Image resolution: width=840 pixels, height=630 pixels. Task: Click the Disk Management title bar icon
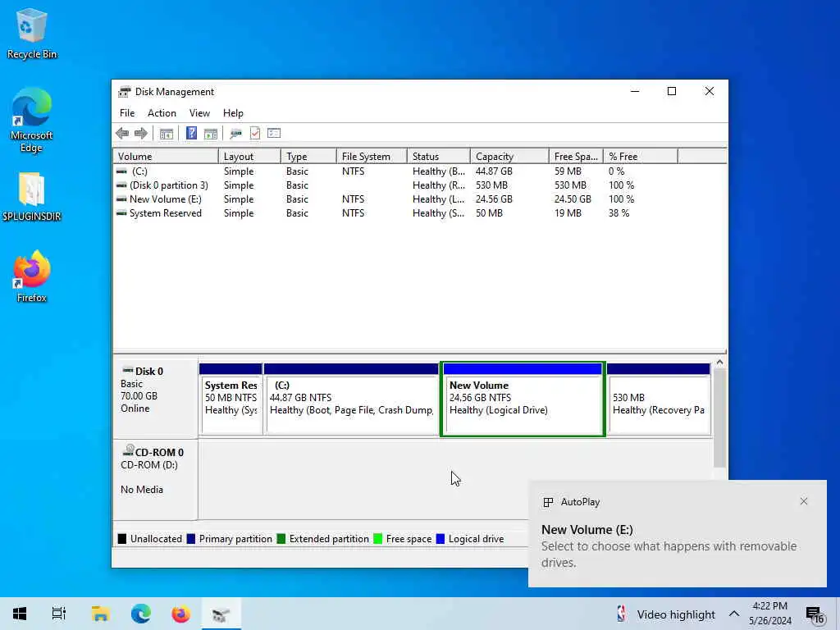pos(125,92)
